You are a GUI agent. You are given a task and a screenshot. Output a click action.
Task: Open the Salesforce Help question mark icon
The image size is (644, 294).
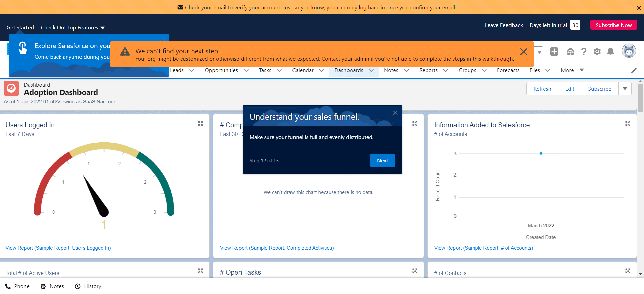(584, 51)
